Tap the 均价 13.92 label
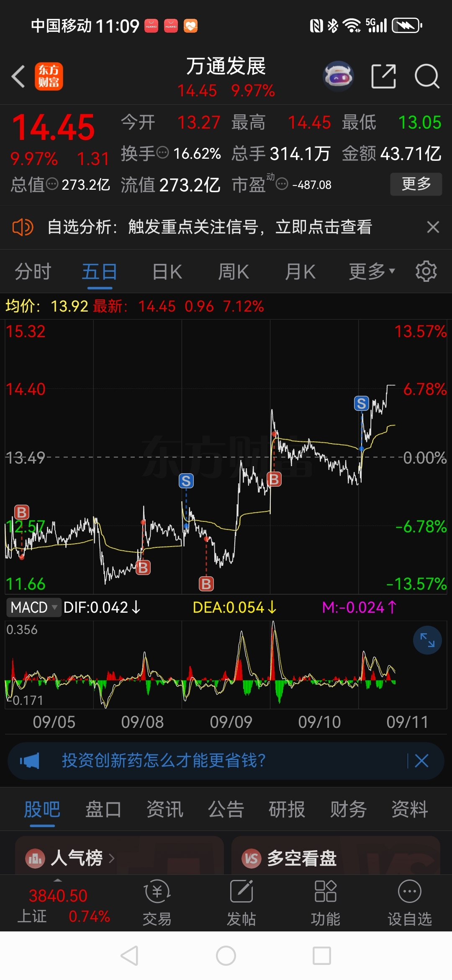Image resolution: width=452 pixels, height=980 pixels. (46, 306)
